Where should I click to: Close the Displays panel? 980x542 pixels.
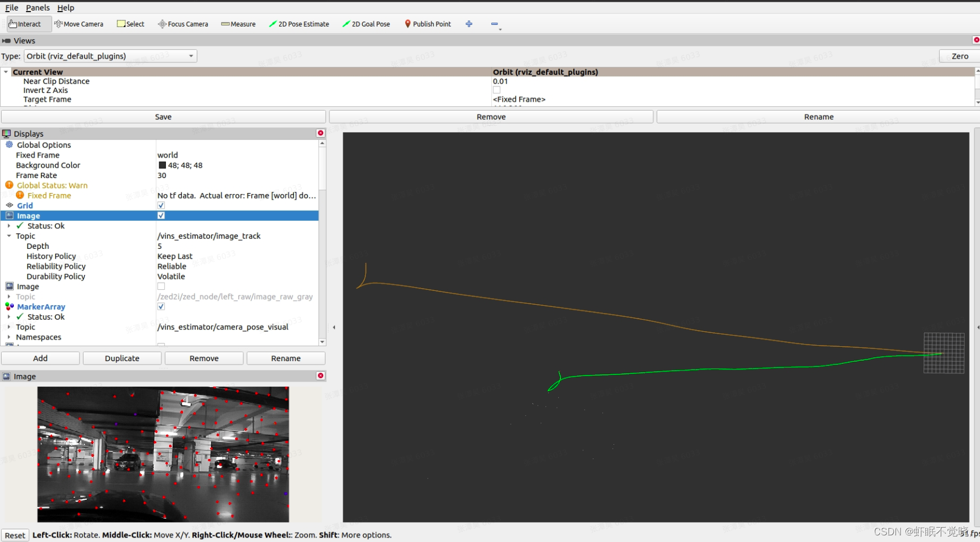(321, 133)
